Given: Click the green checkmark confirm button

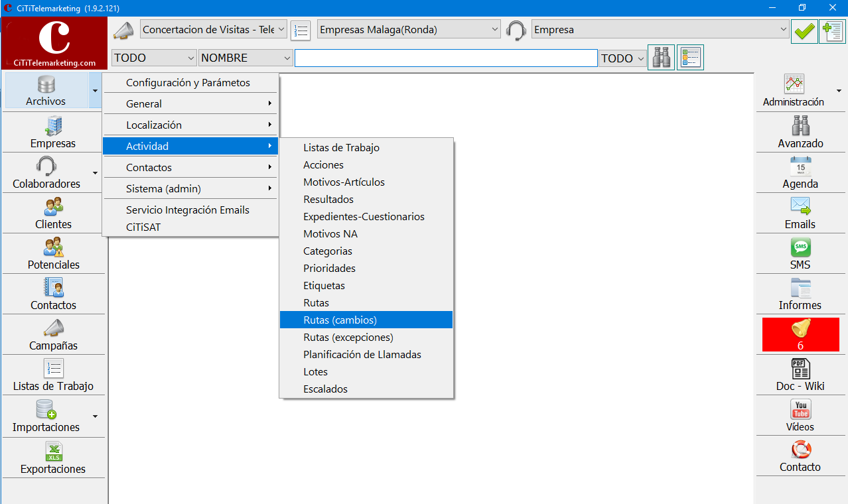Looking at the screenshot, I should coord(804,31).
